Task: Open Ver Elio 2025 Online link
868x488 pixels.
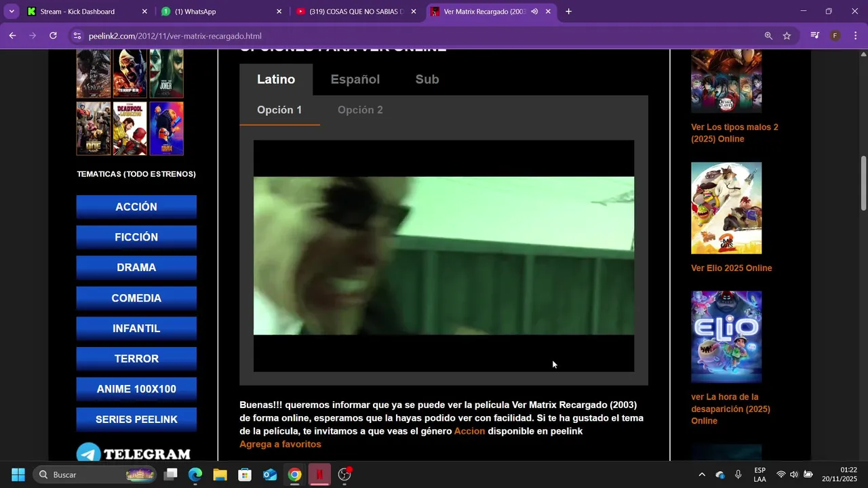Action: (x=731, y=268)
